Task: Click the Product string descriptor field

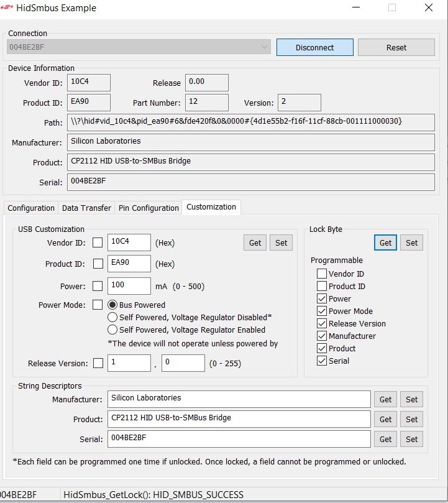Action: pos(239,419)
